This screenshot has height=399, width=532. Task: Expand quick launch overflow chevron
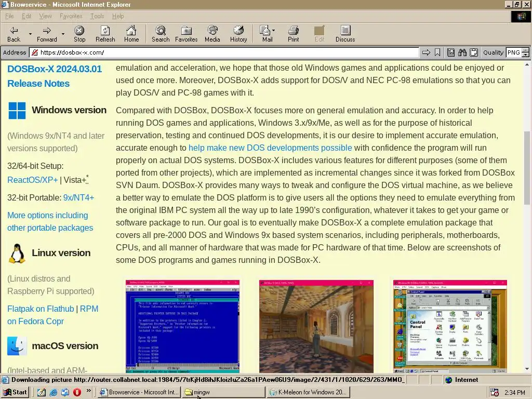(x=89, y=391)
